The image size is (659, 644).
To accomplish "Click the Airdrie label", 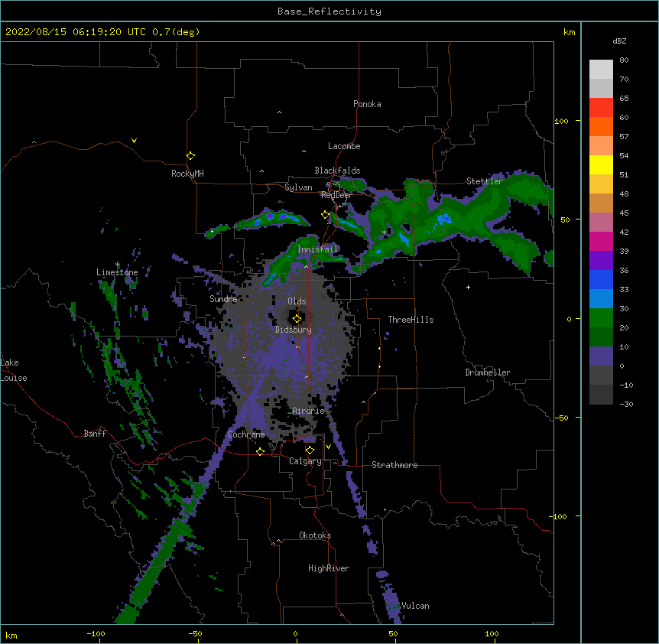I will pyautogui.click(x=309, y=411).
